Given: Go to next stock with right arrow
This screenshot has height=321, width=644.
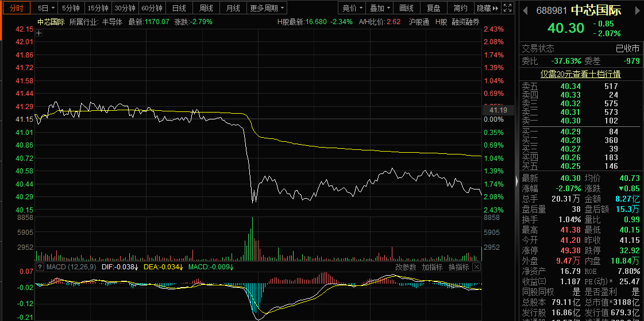Looking at the screenshot, I should click(639, 10).
